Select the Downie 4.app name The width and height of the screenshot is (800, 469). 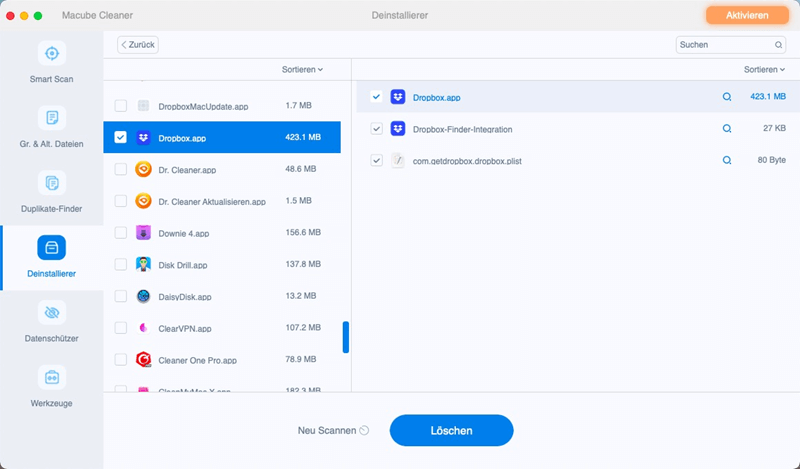184,233
